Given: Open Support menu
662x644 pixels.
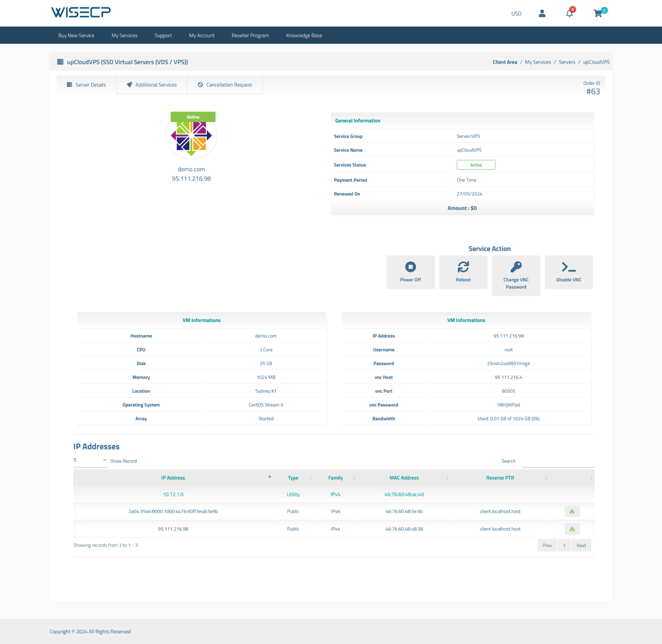Looking at the screenshot, I should (163, 36).
